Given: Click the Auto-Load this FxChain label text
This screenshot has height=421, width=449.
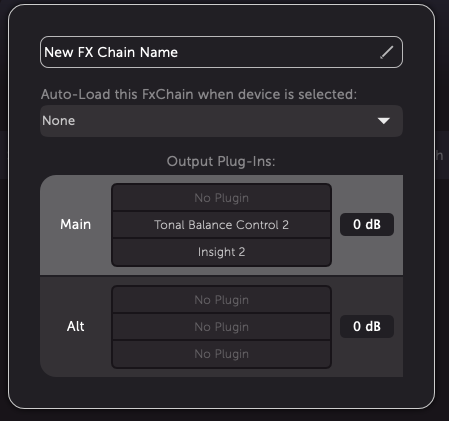Looking at the screenshot, I should 199,94.
